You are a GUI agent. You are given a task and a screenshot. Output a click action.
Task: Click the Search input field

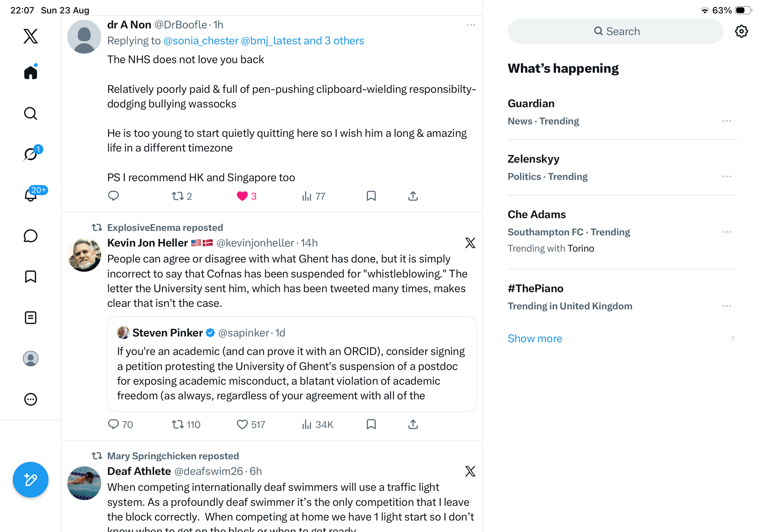[615, 31]
